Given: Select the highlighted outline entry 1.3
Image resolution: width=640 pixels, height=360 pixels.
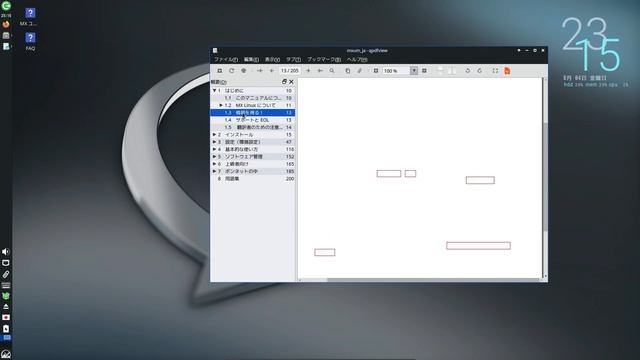Looking at the screenshot, I should 253,113.
